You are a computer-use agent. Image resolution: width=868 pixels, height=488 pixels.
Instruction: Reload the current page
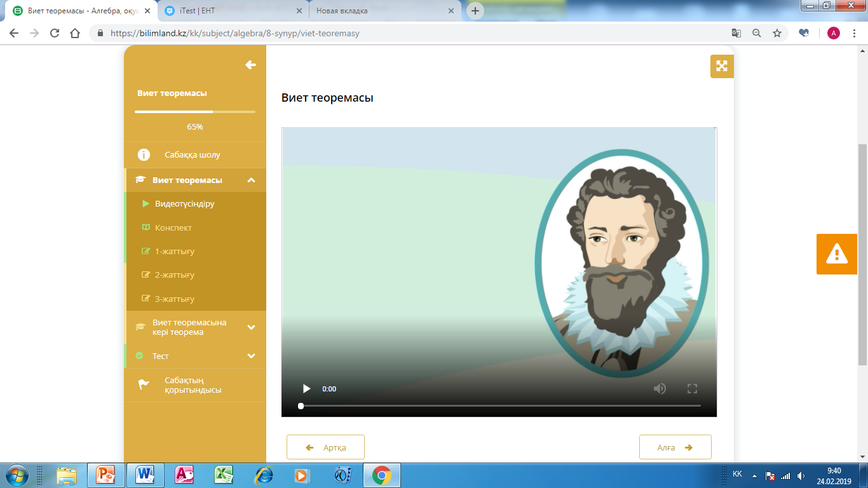pos(55,33)
